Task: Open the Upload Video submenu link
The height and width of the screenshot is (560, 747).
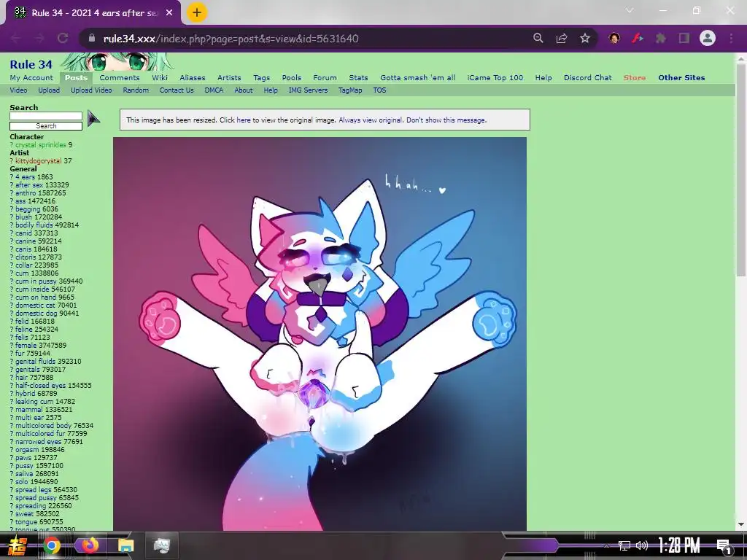Action: pyautogui.click(x=91, y=90)
